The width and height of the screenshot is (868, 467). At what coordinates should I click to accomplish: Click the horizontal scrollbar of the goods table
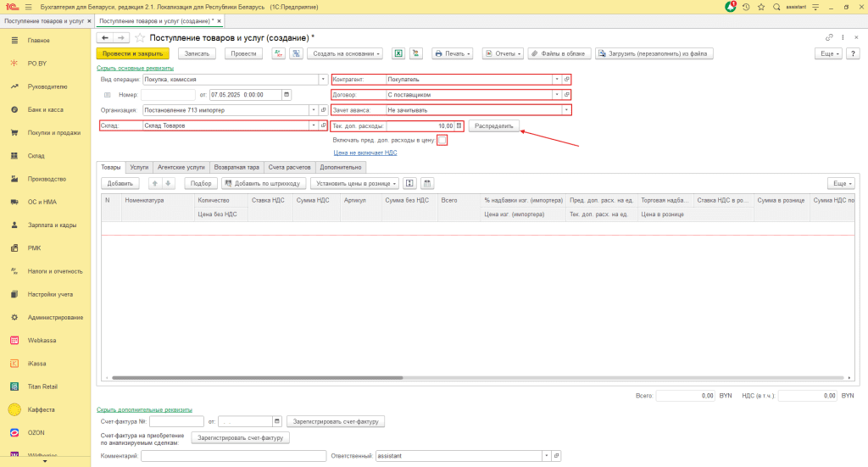pos(258,378)
